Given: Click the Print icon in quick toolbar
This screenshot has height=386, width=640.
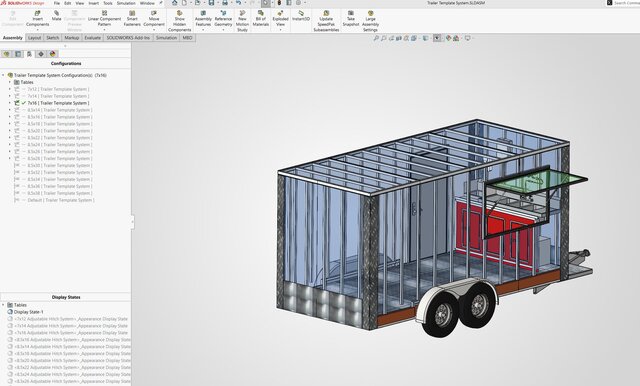Looking at the screenshot, I should [225, 3].
